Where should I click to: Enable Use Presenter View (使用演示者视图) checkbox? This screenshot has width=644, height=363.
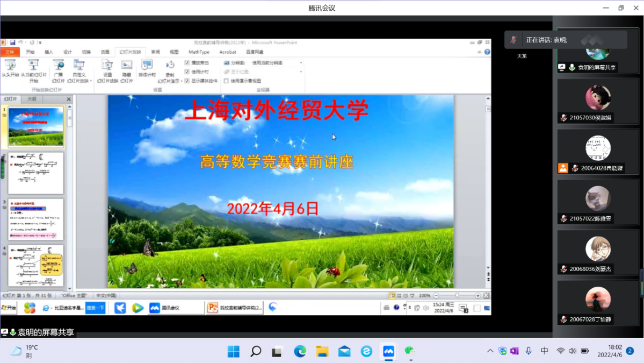(226, 81)
